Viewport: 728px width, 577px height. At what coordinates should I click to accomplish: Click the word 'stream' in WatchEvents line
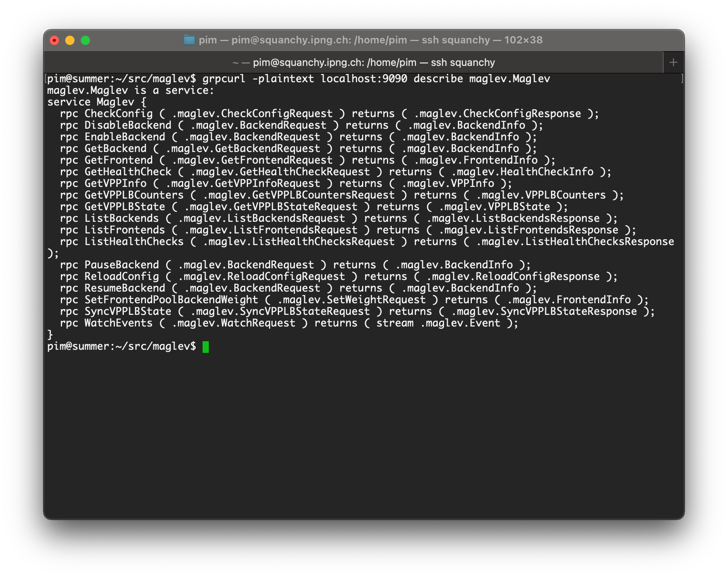[x=395, y=323]
